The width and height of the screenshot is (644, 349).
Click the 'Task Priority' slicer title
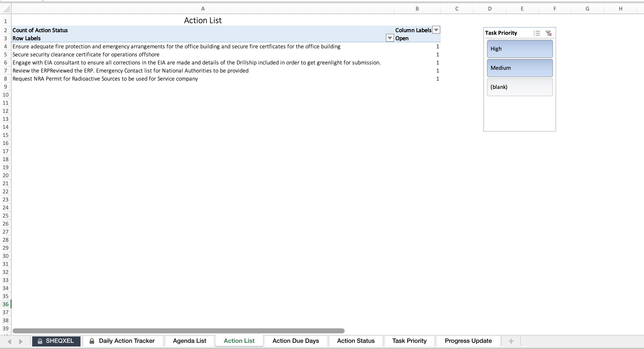click(501, 33)
